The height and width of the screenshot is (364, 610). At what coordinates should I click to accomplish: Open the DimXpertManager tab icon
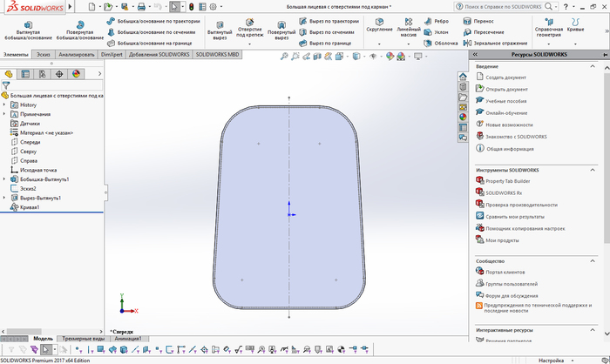59,74
